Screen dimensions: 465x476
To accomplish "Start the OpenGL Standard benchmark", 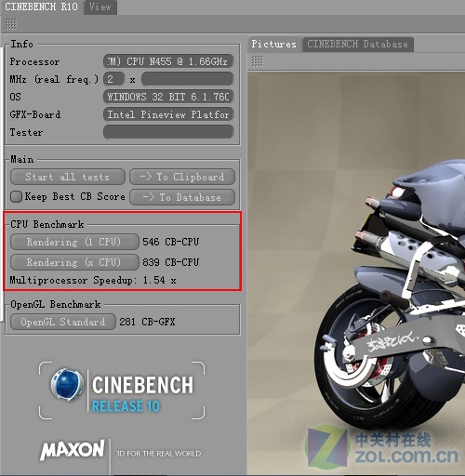I will click(x=63, y=322).
